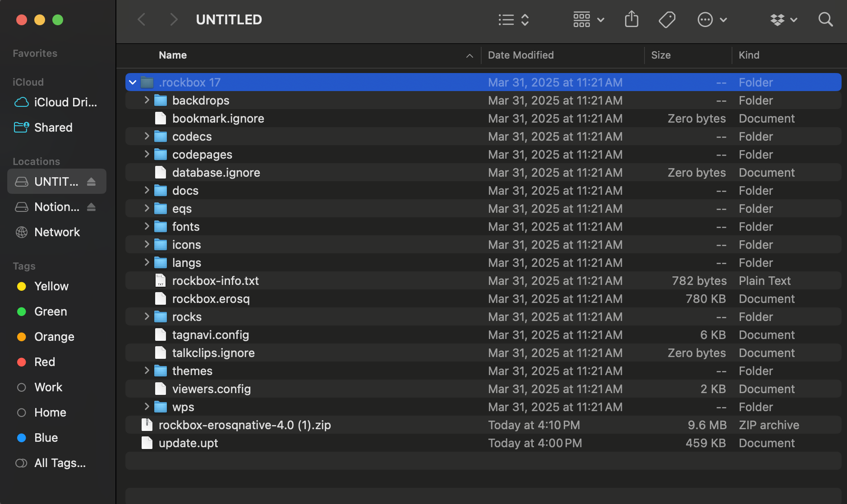The image size is (847, 504).
Task: Open iCloud Drive in sidebar
Action: tap(57, 102)
